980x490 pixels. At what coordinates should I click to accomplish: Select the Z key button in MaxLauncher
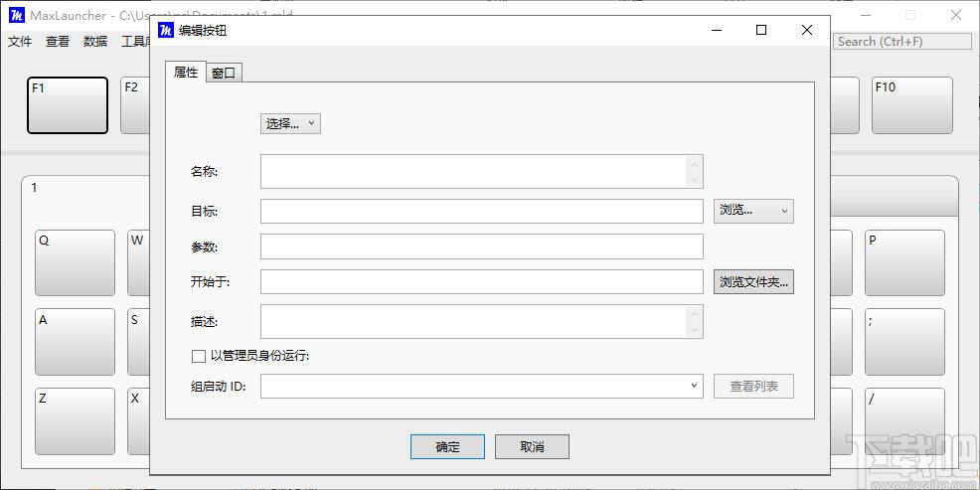tap(75, 421)
